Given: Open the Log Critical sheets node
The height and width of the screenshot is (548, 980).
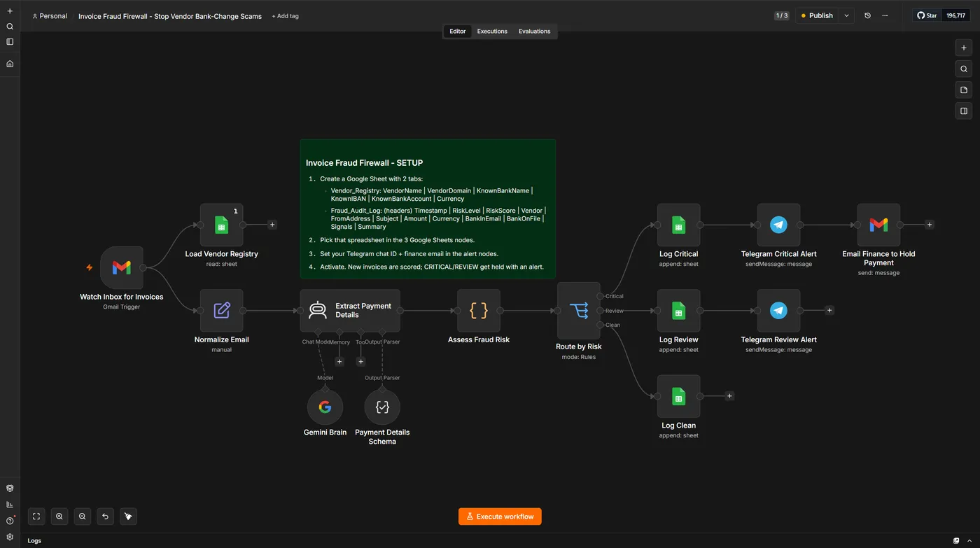Looking at the screenshot, I should [x=678, y=225].
